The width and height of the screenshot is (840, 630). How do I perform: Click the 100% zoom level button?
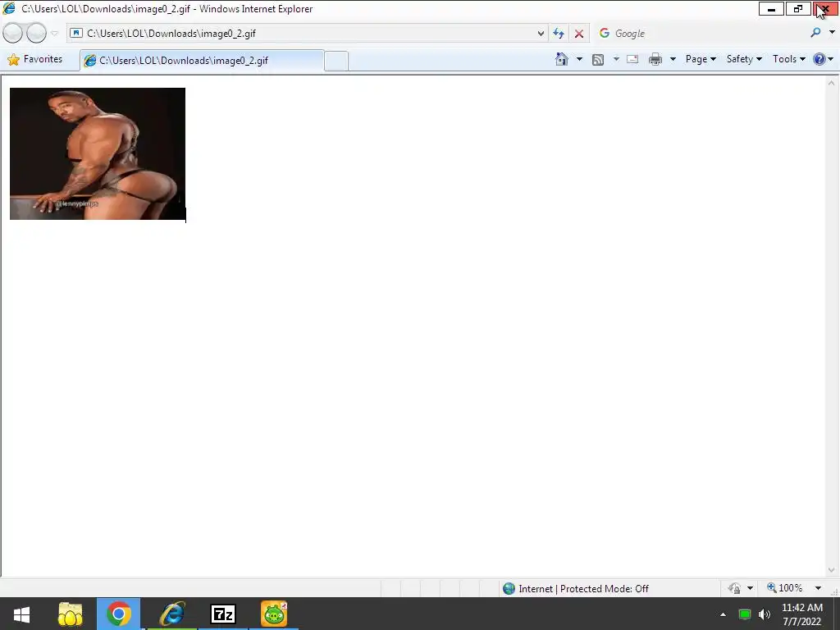(785, 588)
